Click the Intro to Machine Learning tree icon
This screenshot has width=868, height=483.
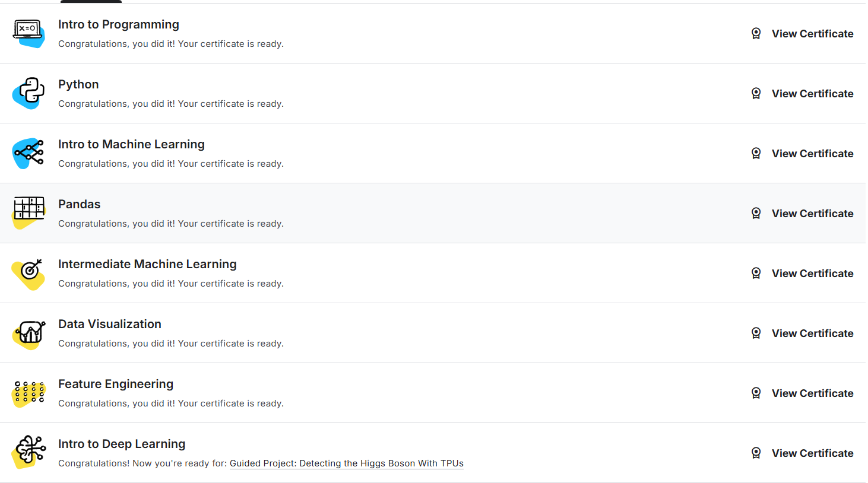coord(28,153)
